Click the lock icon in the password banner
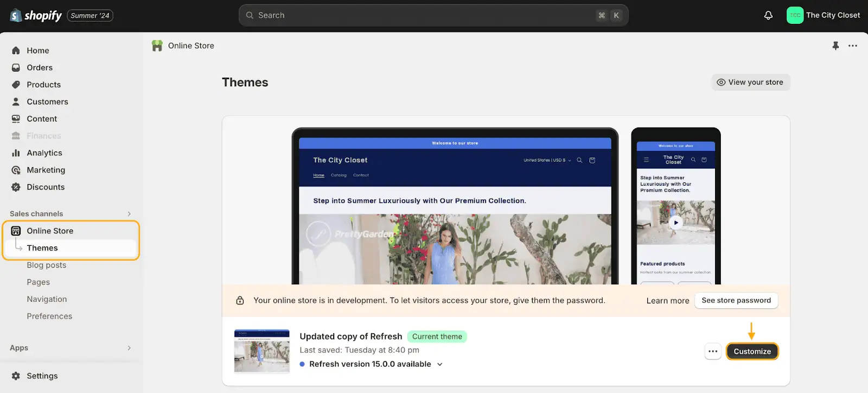The height and width of the screenshot is (393, 868). tap(240, 301)
